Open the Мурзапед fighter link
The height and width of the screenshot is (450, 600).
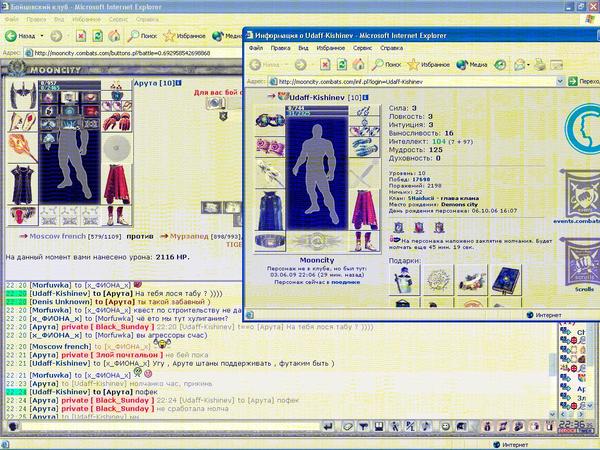point(189,236)
